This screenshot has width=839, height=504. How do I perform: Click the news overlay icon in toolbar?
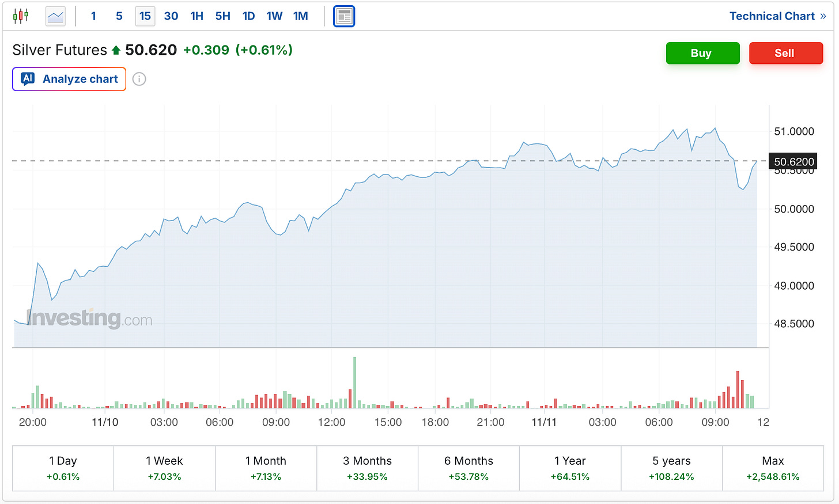click(344, 16)
